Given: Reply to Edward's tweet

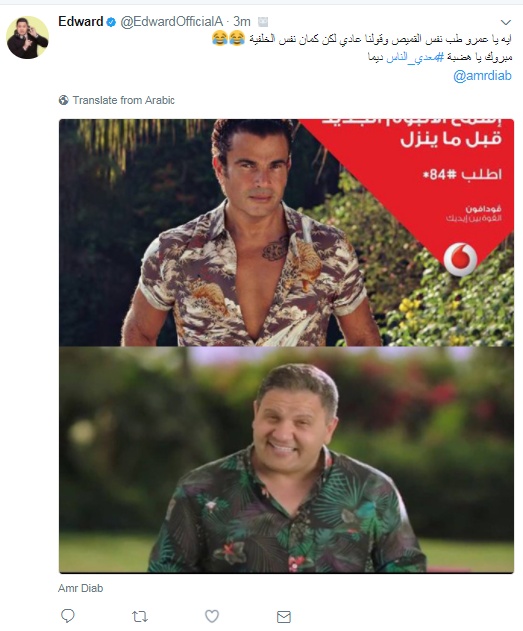Looking at the screenshot, I should click(68, 615).
